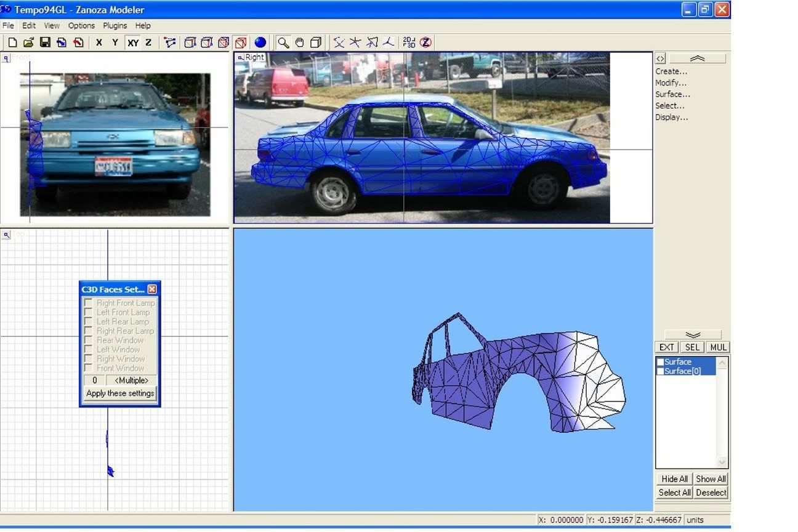Open file using the folder icon
This screenshot has width=798, height=532.
pyautogui.click(x=28, y=42)
